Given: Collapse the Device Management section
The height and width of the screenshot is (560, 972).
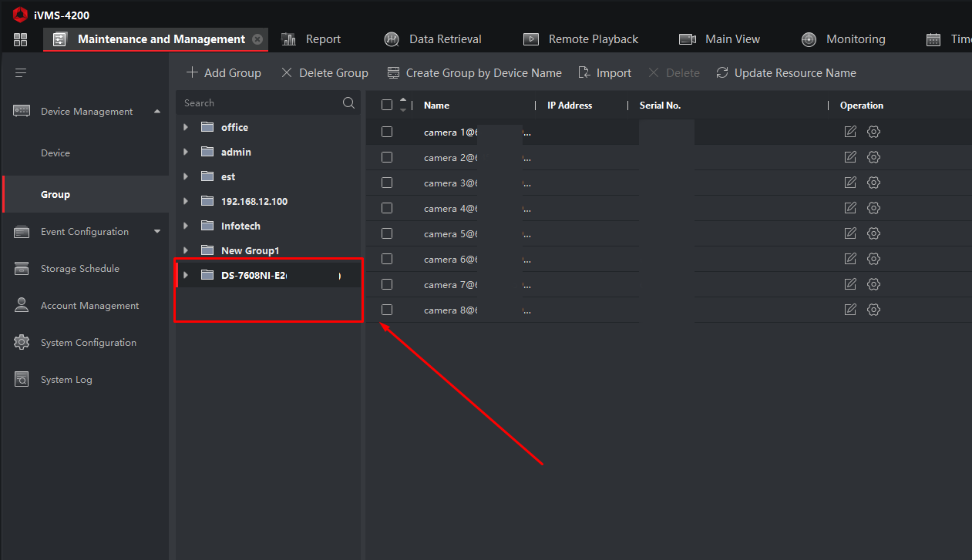Looking at the screenshot, I should pos(157,112).
